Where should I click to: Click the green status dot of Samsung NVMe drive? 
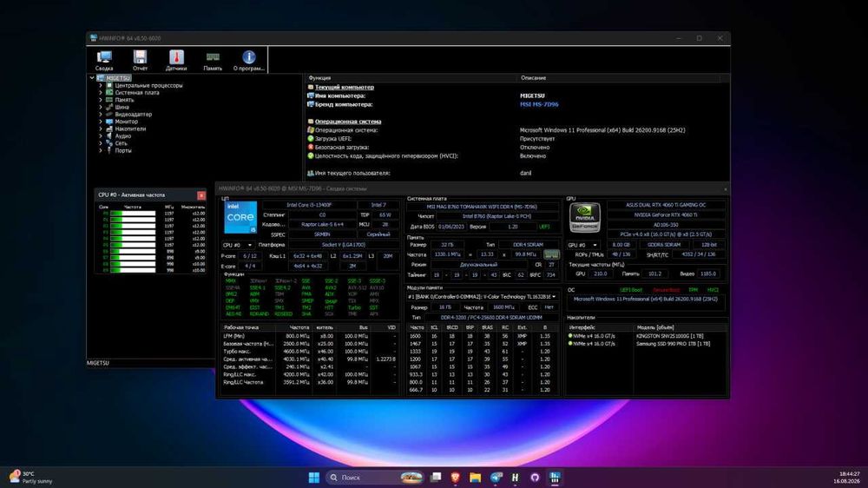tap(570, 344)
